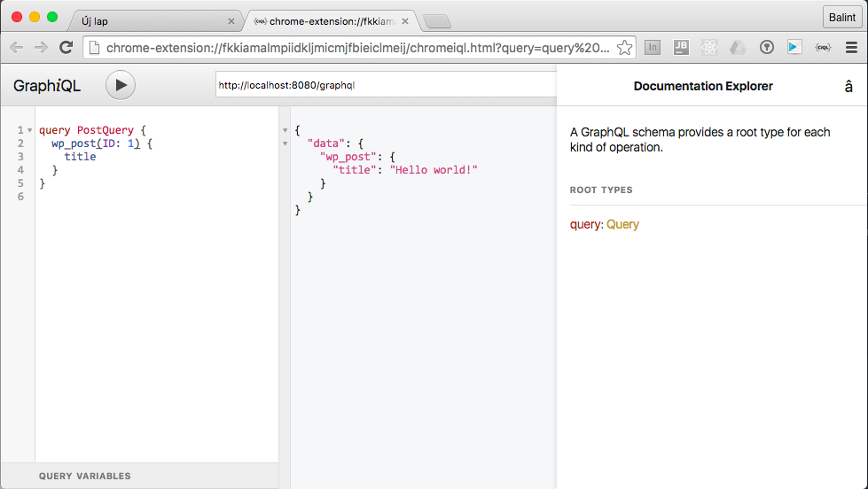Viewport: 868px width, 489px height.
Task: Close the window with red button
Action: 17,17
